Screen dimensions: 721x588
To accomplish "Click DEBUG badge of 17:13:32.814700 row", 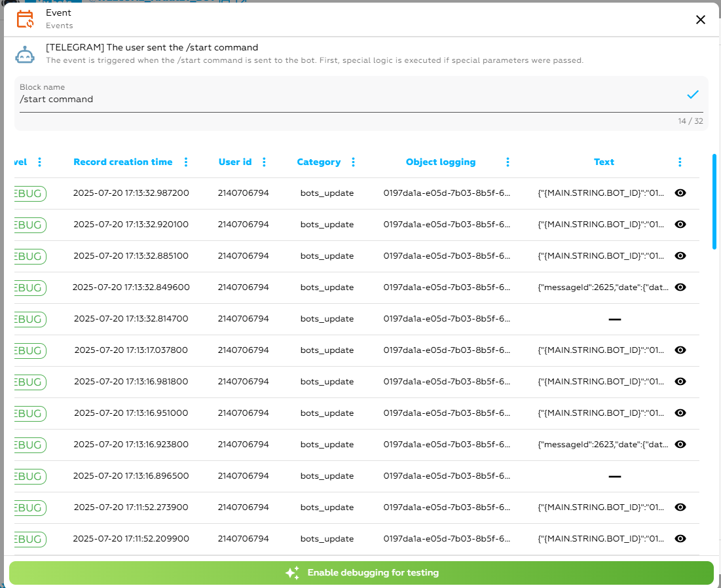I will pyautogui.click(x=30, y=319).
